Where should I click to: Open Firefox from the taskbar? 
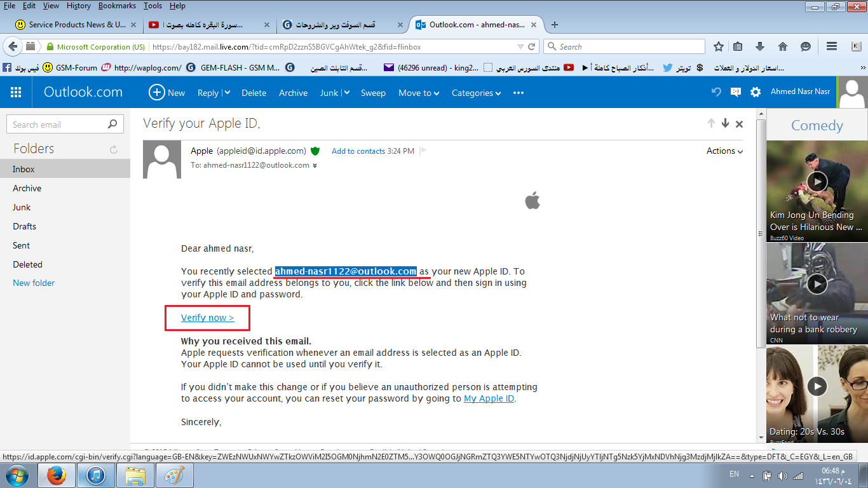click(x=57, y=475)
